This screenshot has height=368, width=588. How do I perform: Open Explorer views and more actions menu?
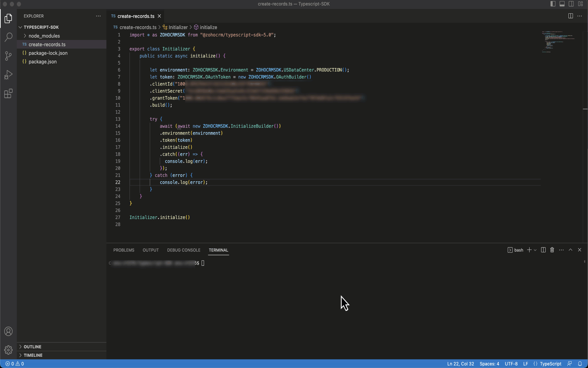tap(98, 16)
